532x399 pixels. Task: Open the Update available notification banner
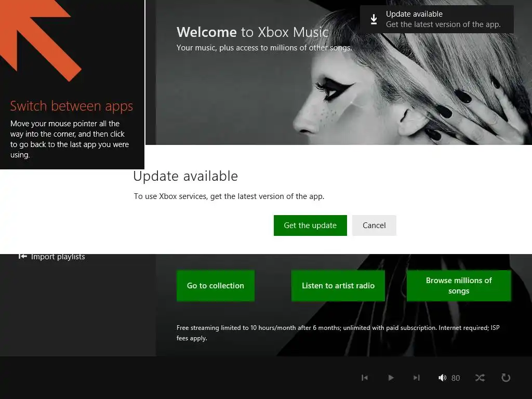[436, 19]
